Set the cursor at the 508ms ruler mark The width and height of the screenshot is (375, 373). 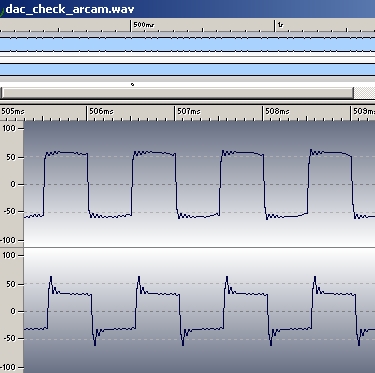277,111
